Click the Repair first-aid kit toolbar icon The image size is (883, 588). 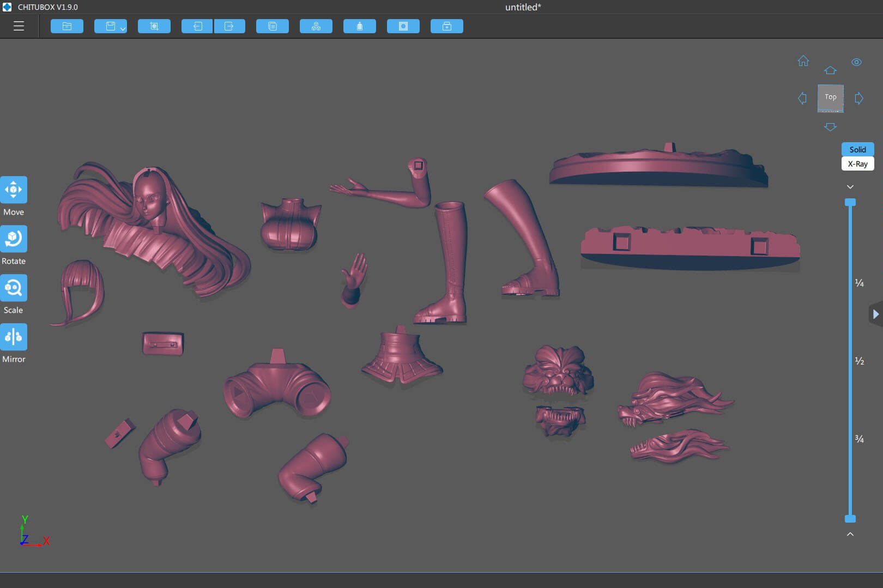(447, 26)
